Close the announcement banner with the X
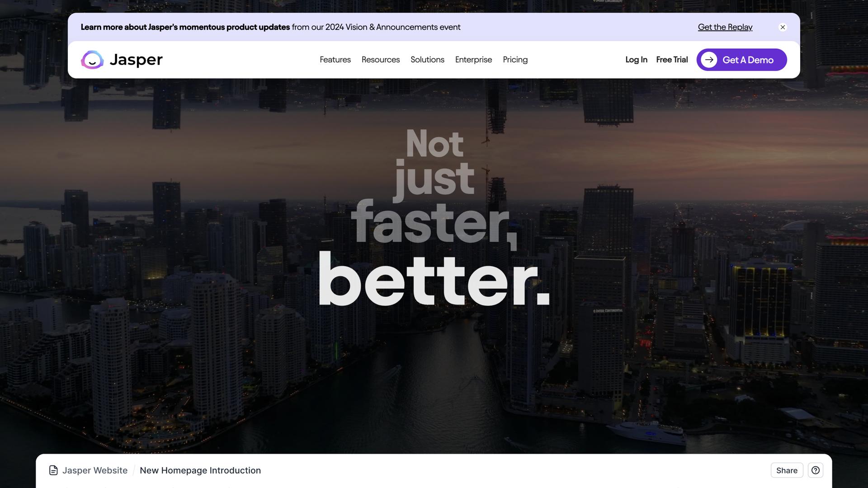868x488 pixels. point(783,27)
